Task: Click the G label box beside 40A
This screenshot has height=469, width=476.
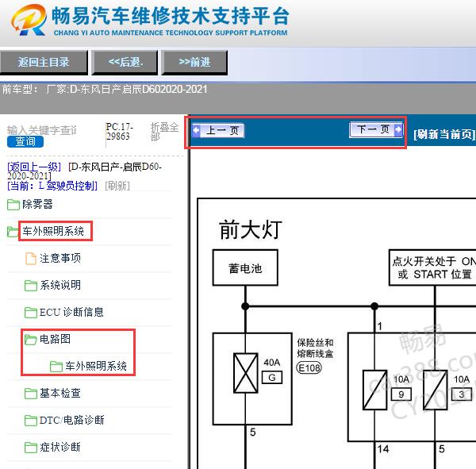Action: tap(272, 378)
